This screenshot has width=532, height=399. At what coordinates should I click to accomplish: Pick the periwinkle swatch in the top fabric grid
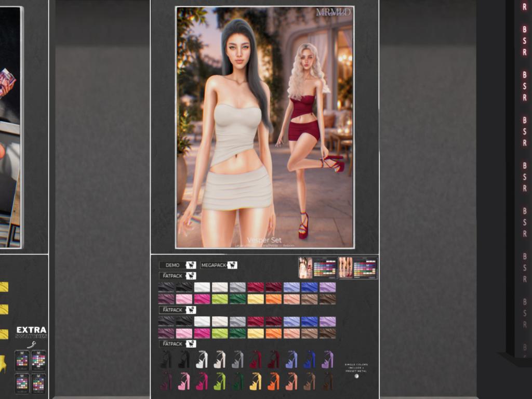coord(292,287)
